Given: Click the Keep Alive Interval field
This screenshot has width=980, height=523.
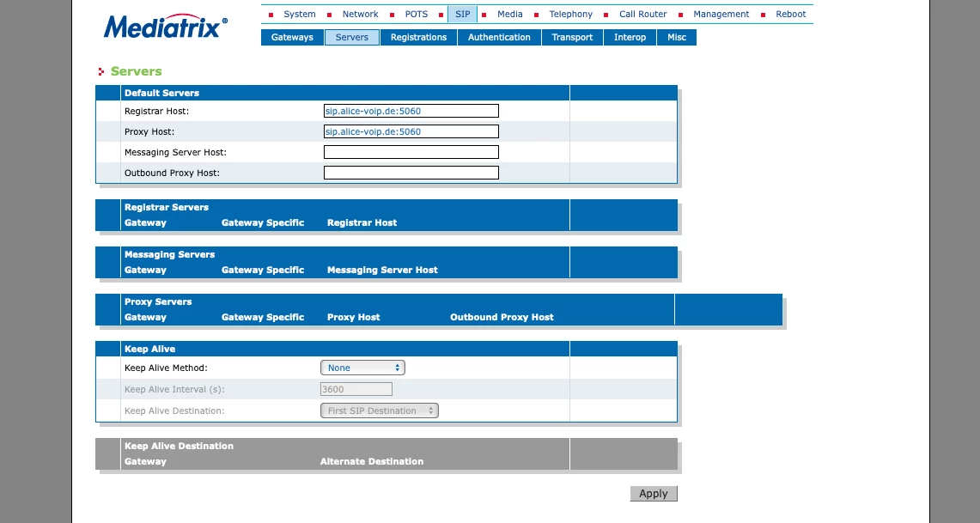Looking at the screenshot, I should tap(356, 389).
